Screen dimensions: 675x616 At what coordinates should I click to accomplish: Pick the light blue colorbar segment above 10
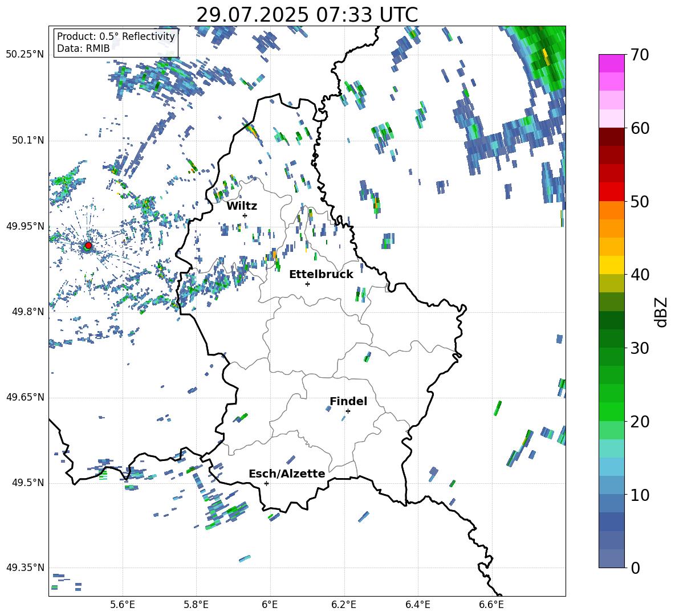[x=611, y=466]
